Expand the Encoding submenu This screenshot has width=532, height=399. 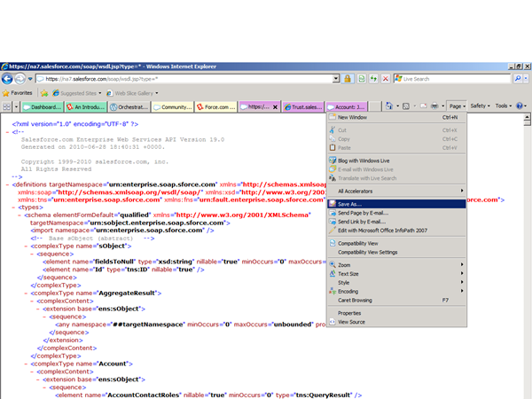coord(396,292)
